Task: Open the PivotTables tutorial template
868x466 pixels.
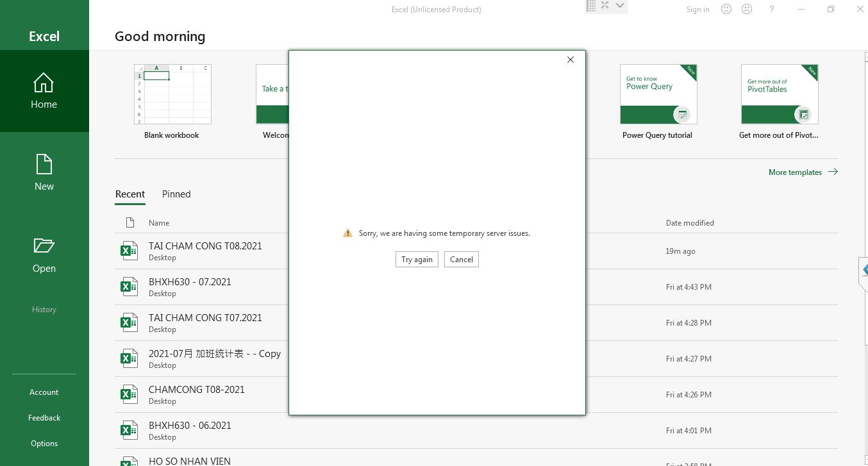Action: [x=779, y=102]
